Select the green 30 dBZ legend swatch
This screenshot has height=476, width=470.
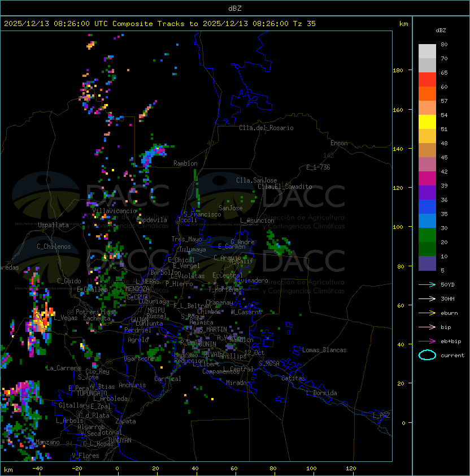tap(427, 235)
